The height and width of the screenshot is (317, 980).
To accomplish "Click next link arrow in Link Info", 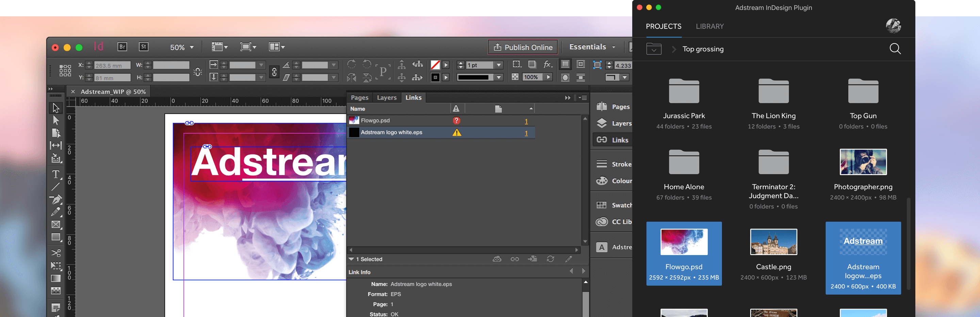I will [x=584, y=271].
